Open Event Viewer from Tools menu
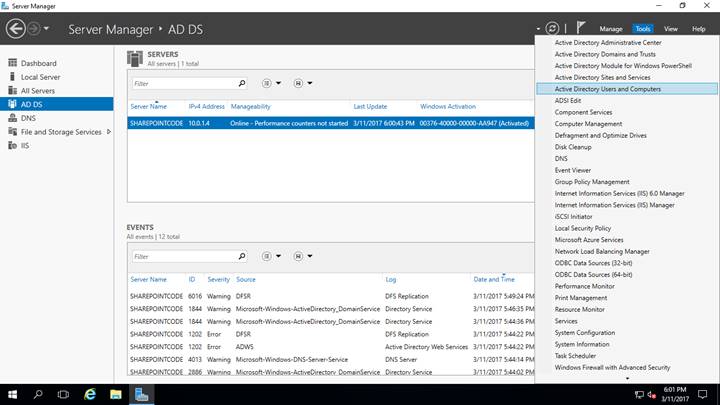720x405 pixels. pyautogui.click(x=573, y=170)
